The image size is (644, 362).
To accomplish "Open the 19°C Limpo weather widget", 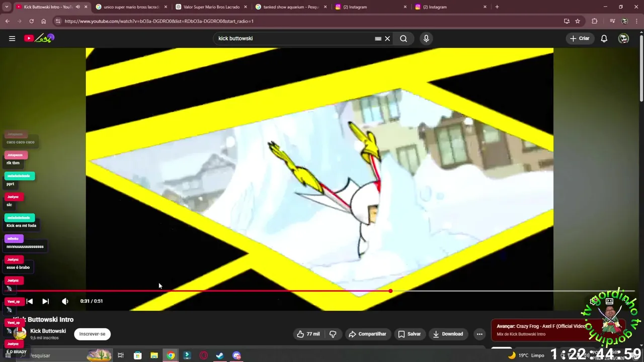I will coord(526,355).
